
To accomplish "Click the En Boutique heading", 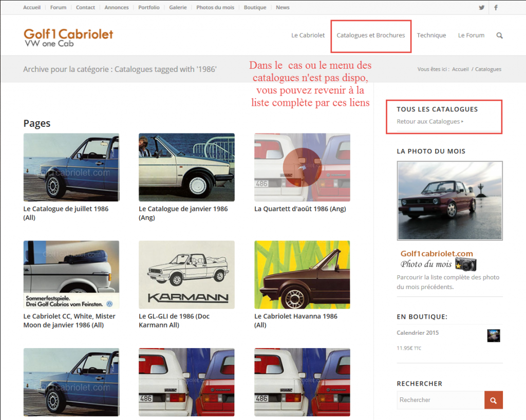I will pos(422,317).
